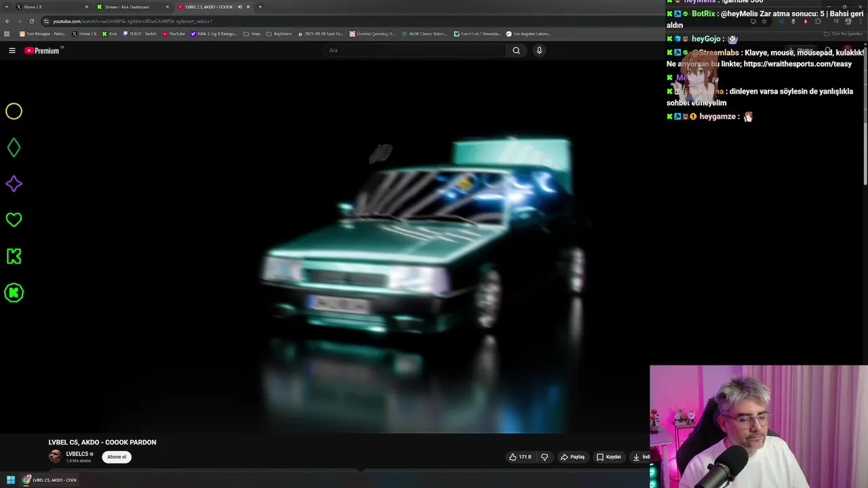Go forward in browser history
The image size is (868, 488).
pyautogui.click(x=19, y=21)
